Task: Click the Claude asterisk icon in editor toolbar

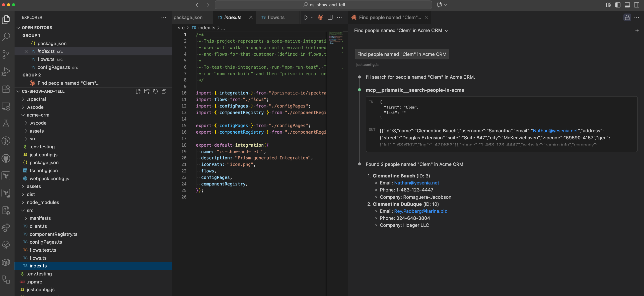Action: [320, 17]
